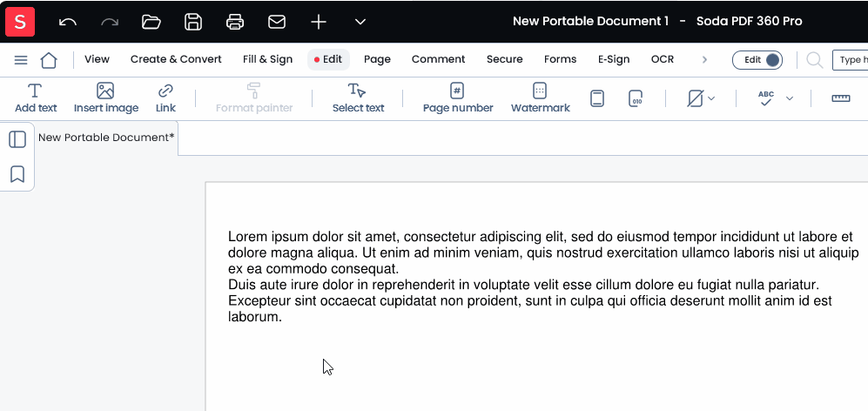Select the Add text tool
Viewport: 868px width, 411px height.
[x=36, y=98]
